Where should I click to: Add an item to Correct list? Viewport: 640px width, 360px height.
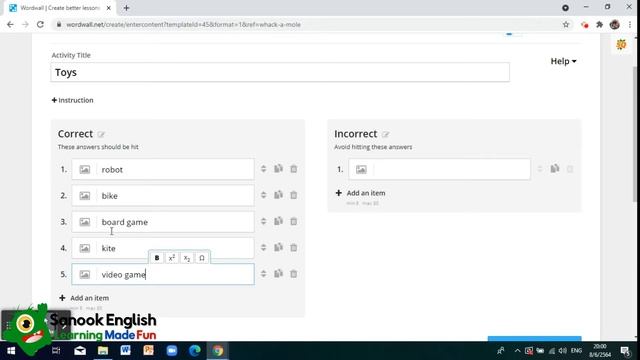pyautogui.click(x=84, y=298)
